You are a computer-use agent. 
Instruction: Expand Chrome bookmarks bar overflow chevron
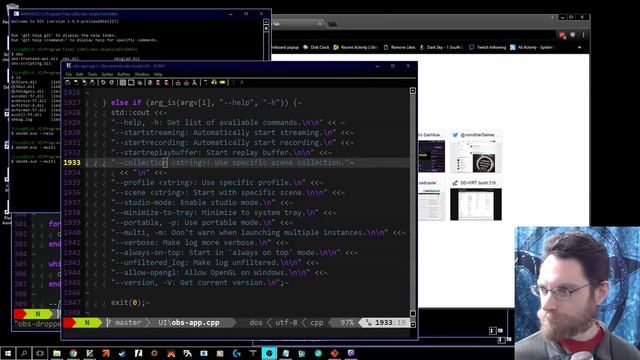coord(579,47)
